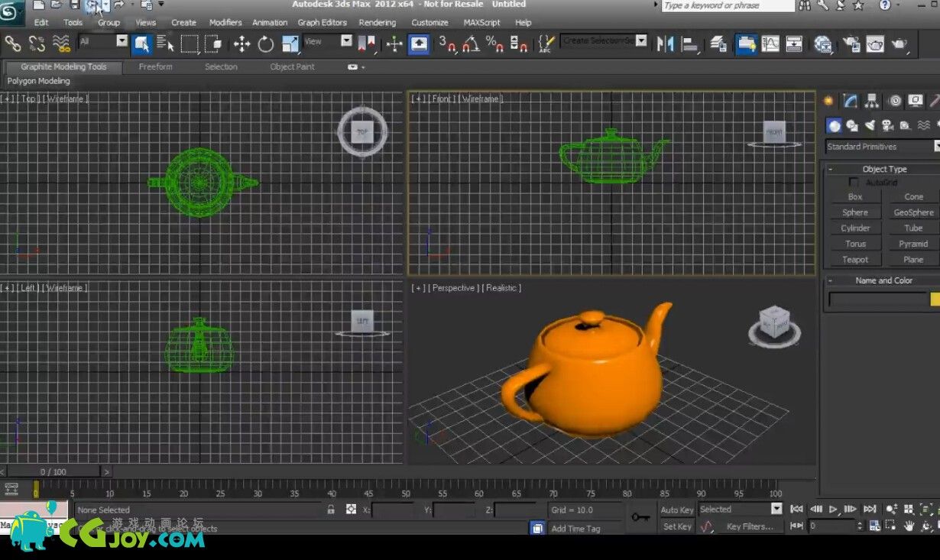Screen dimensions: 940x560
Task: Click the Play Animation button
Action: (834, 509)
